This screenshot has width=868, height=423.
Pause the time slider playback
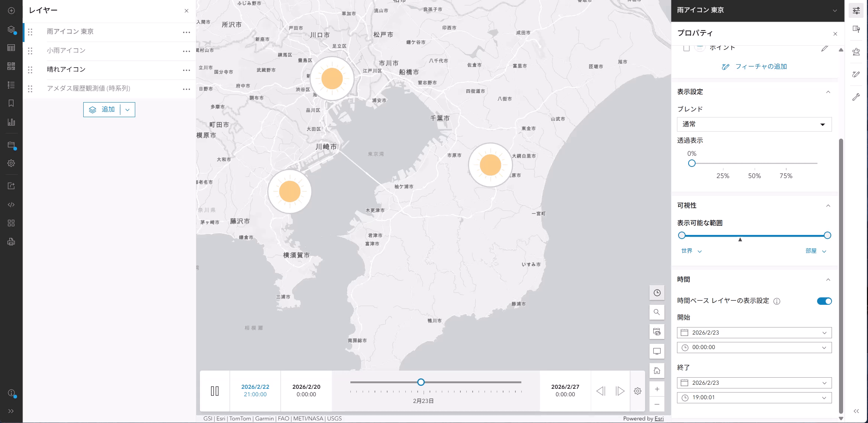215,391
